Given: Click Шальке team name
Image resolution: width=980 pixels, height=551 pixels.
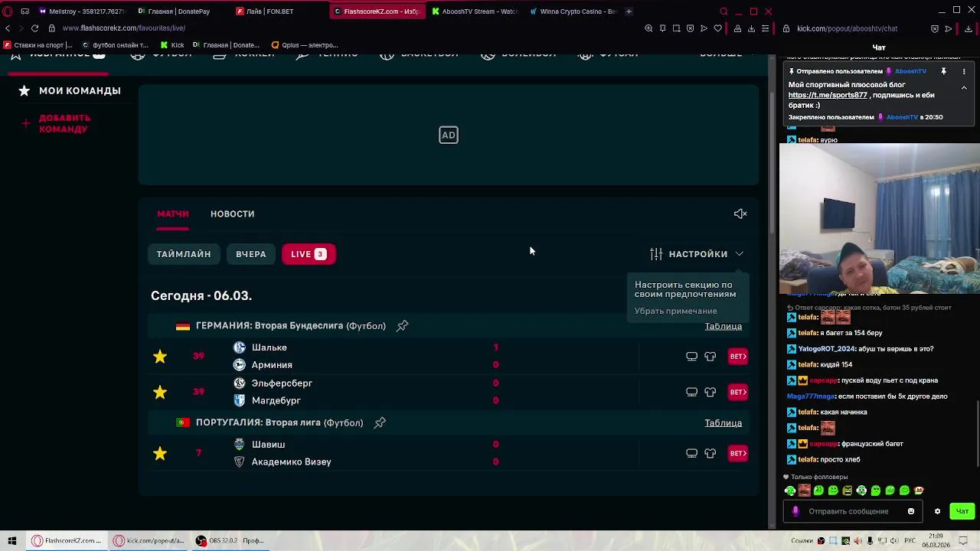Looking at the screenshot, I should pyautogui.click(x=269, y=347).
